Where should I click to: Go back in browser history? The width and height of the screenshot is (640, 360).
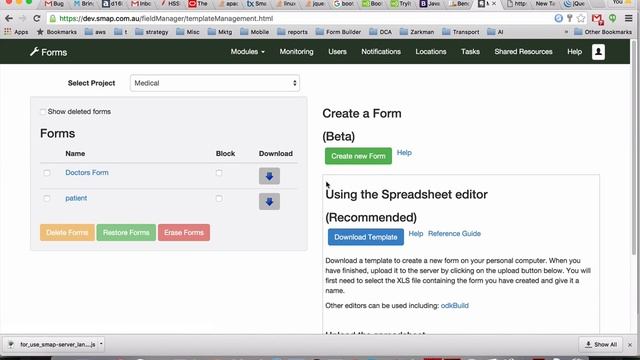(9, 18)
